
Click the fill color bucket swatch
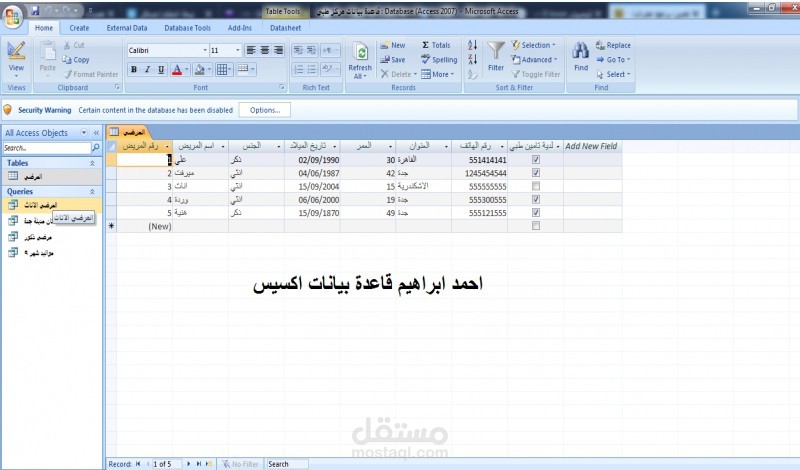[x=200, y=69]
